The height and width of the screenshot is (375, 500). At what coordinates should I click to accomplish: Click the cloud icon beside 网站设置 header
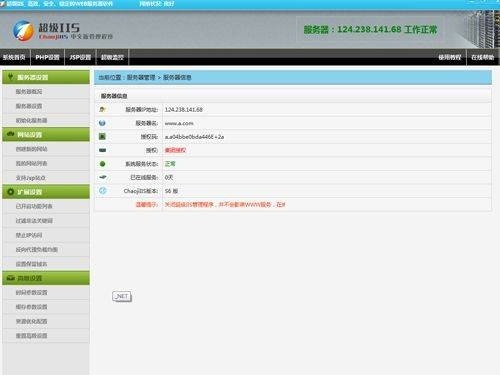(x=11, y=134)
